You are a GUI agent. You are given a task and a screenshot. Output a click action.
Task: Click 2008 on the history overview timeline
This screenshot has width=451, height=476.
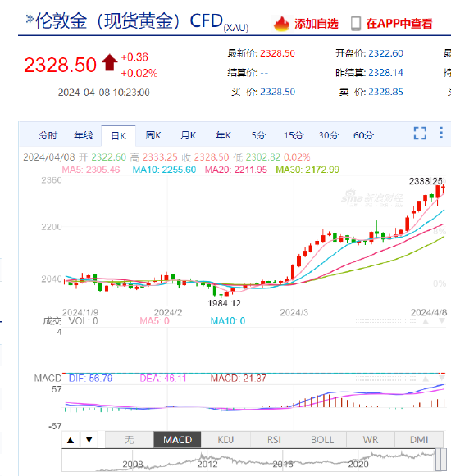pos(133,465)
